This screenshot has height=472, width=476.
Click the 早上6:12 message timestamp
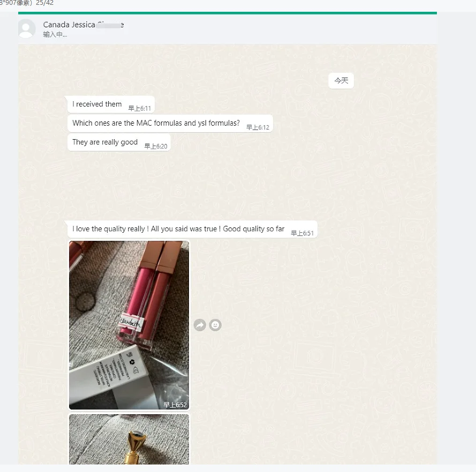(258, 127)
